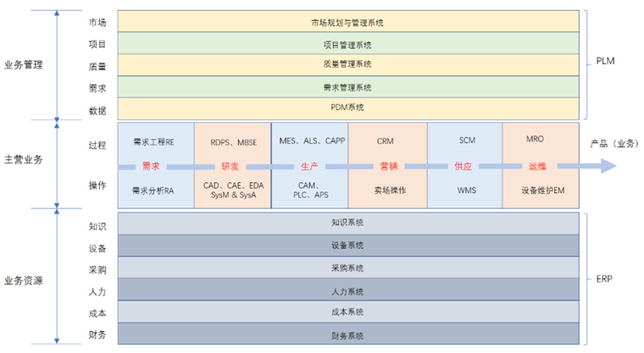Select the CRM cell
Screen dimensions: 644x353
point(386,141)
